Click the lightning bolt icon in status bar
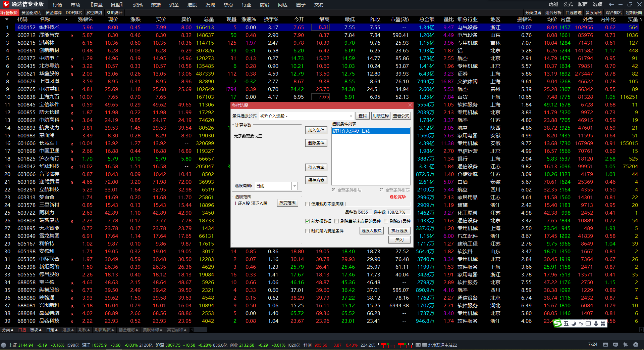Viewport: 644px width, 350px height. [636, 345]
